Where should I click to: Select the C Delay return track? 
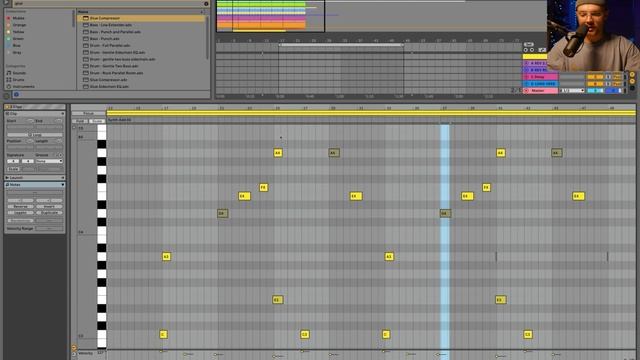click(540, 77)
